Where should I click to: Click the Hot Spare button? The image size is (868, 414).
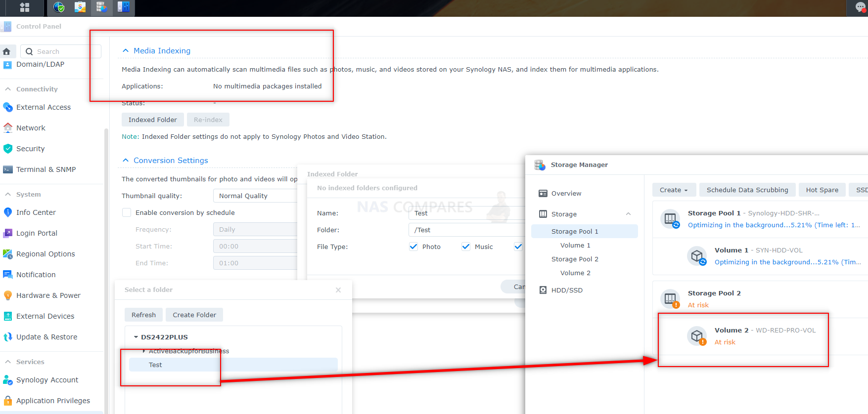point(822,190)
